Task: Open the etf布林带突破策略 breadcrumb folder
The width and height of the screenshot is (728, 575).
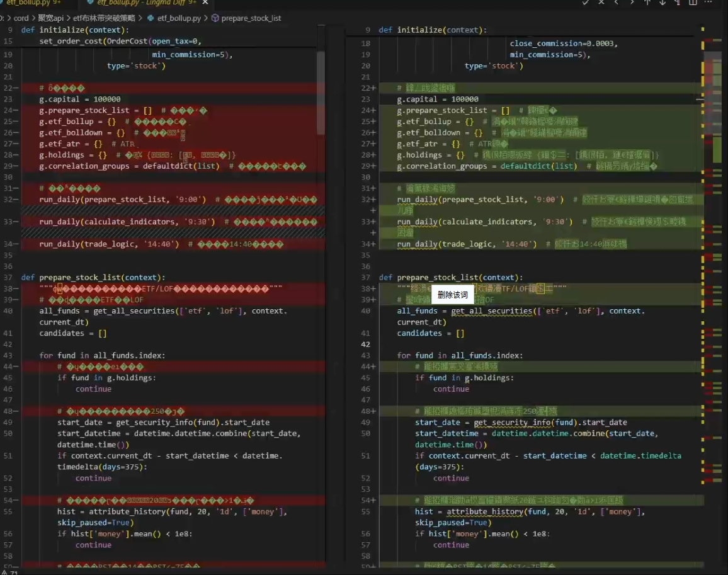Action: click(x=104, y=18)
